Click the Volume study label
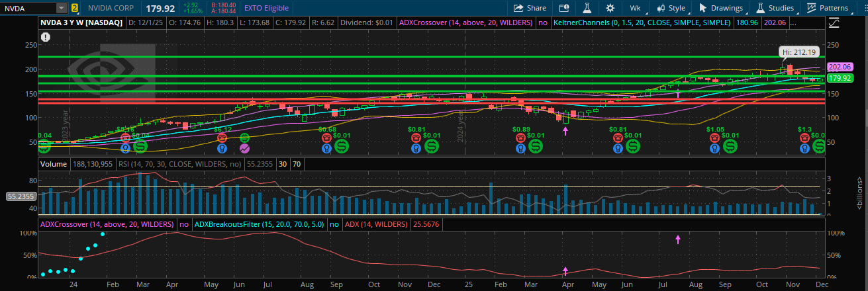Viewport: 868px width, 291px height. (x=54, y=163)
